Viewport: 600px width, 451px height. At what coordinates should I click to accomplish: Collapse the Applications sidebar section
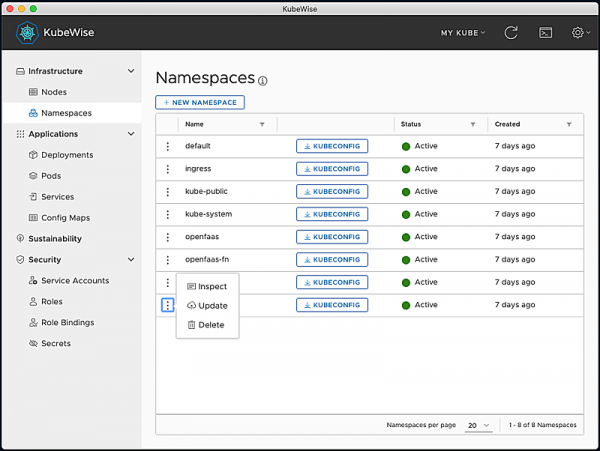click(x=131, y=134)
